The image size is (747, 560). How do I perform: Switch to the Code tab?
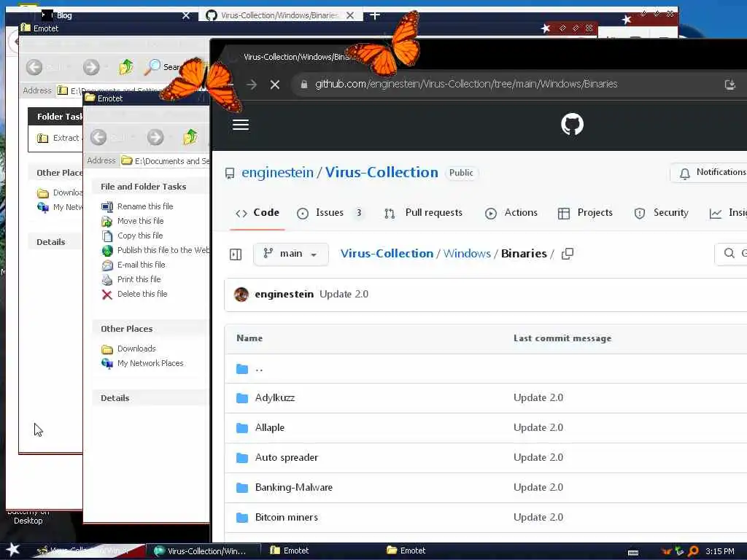click(258, 213)
